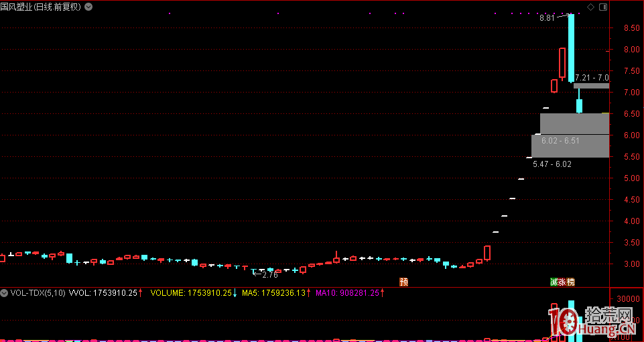Viewport: 644px width, 342px height.
Task: Toggle the side panel layout icon
Action: [602, 7]
